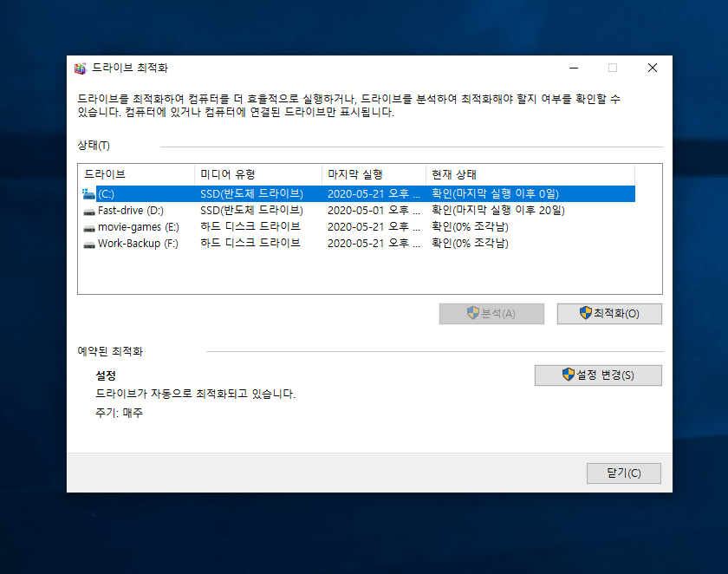
Task: Click the Work-Backup (F:) drive icon
Action: (89, 245)
